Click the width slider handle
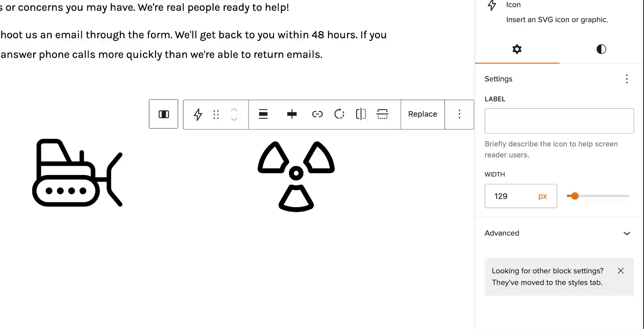The image size is (644, 329). pos(575,196)
